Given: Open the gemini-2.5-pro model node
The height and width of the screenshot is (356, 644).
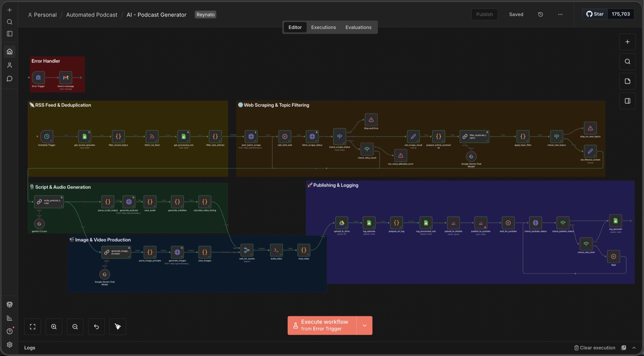Looking at the screenshot, I should point(39,224).
